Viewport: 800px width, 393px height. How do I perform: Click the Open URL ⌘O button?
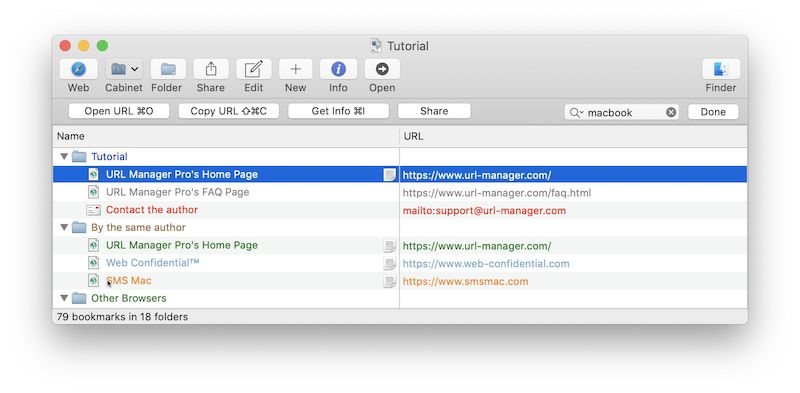coord(119,111)
